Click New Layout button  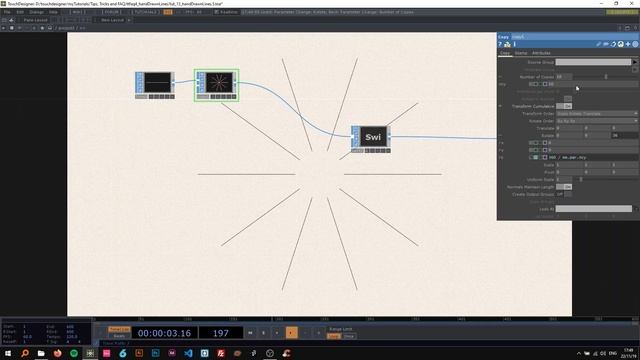(112, 20)
